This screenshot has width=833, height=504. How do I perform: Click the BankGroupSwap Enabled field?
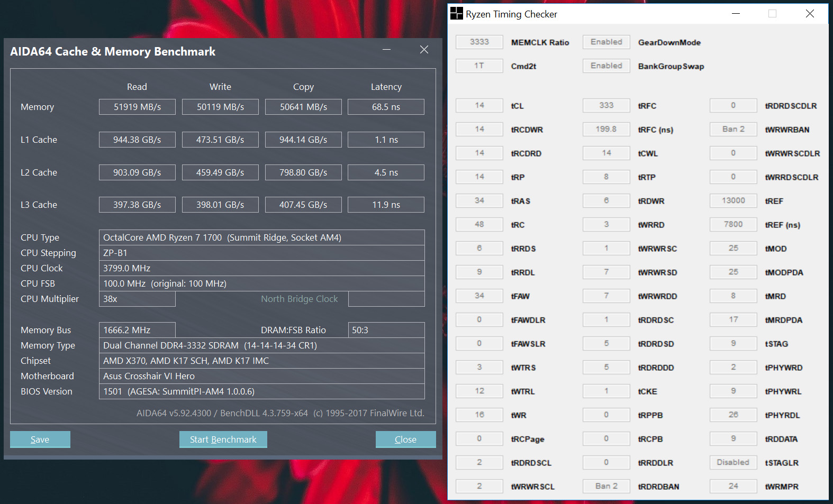[606, 66]
